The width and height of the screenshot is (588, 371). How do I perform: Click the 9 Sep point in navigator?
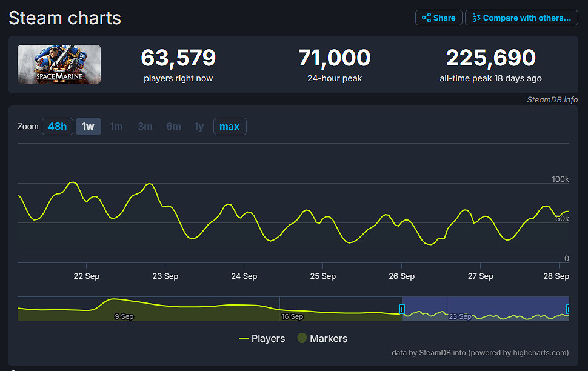[x=124, y=316]
